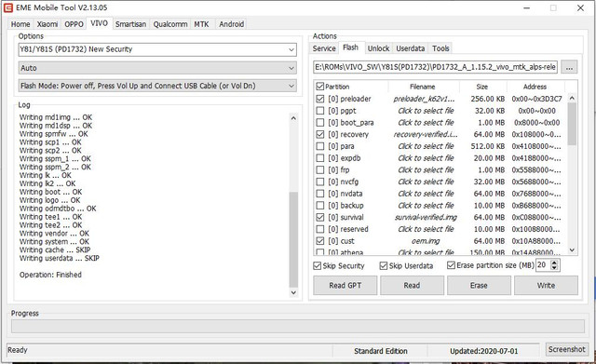Check the para partition checkbox
The image size is (596, 364).
[x=320, y=146]
